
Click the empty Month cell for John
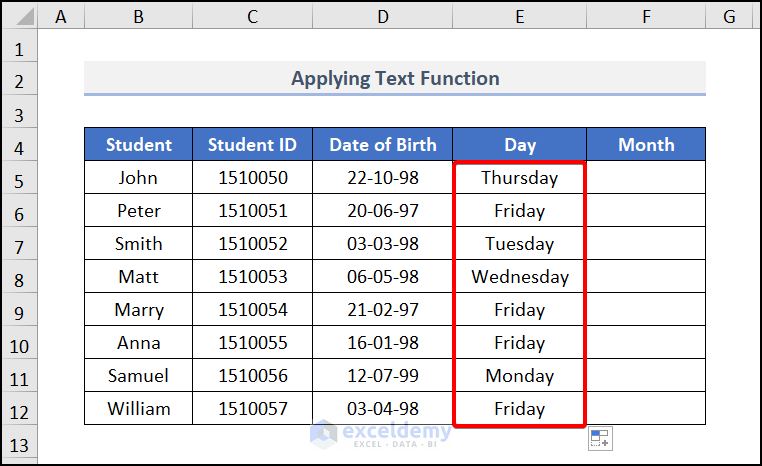pos(646,178)
